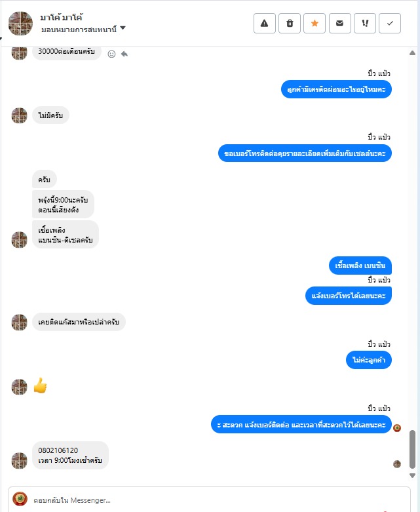Open the assign conversation dropdown arrow

coord(123,28)
